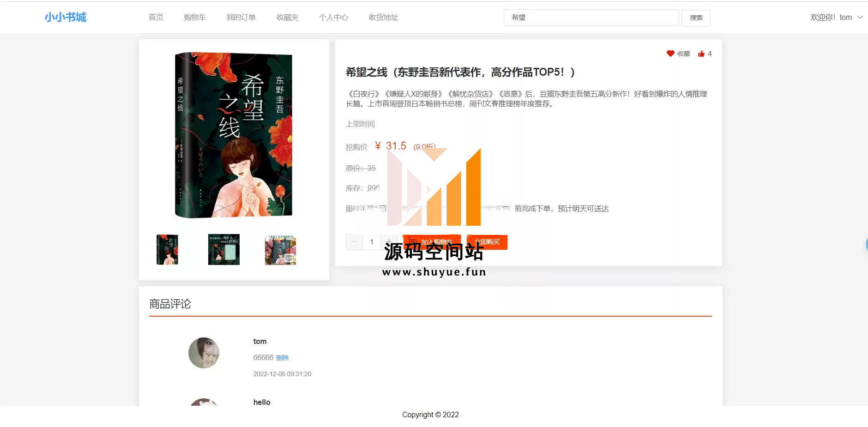Viewport: 868px width, 427px height.
Task: Click the thumbs-up like icon
Action: click(x=701, y=54)
